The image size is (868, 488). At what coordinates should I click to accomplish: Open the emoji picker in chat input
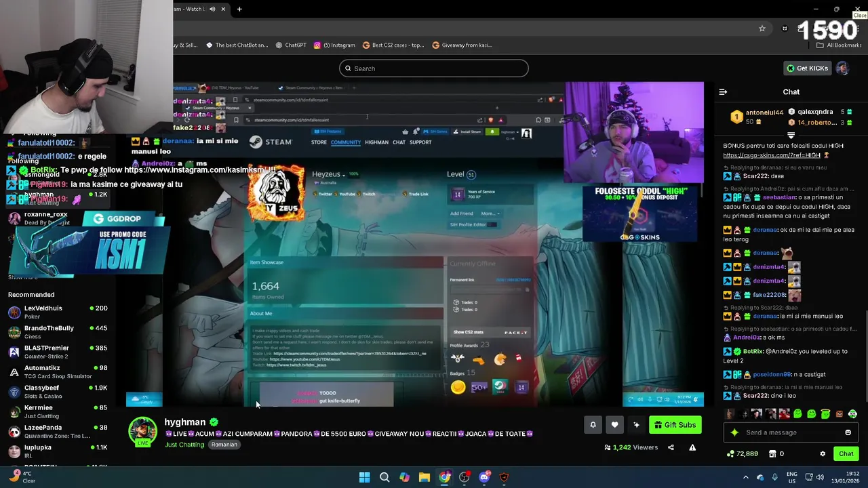click(848, 432)
